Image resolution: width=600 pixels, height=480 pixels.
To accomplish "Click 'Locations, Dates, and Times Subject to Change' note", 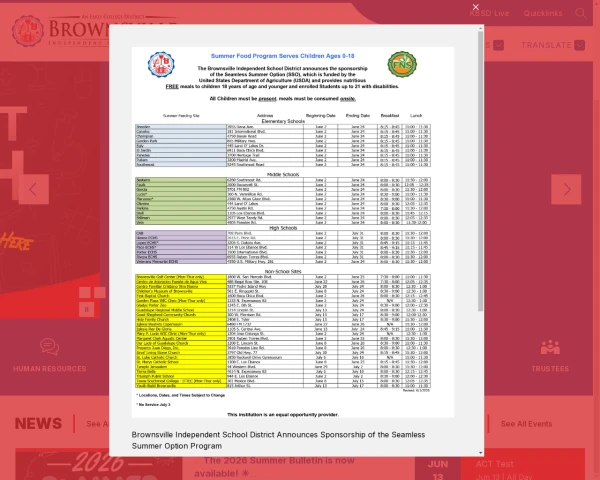I will 181,395.
